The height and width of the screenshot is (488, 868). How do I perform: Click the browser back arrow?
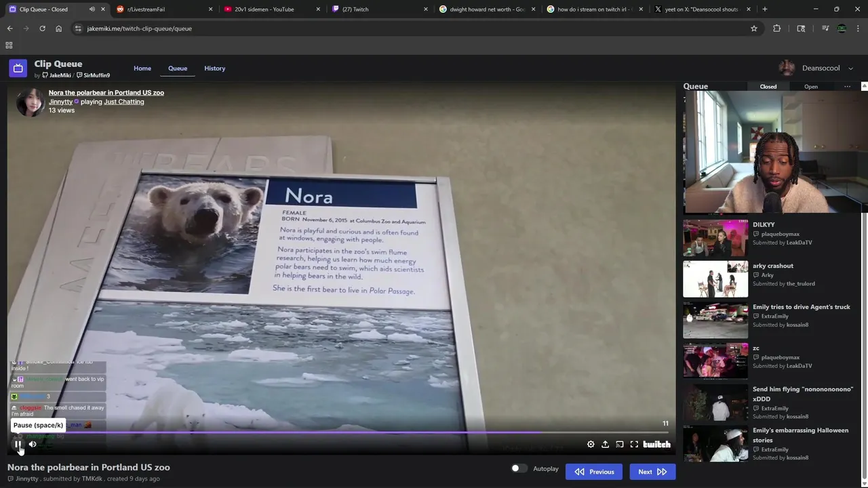tap(9, 28)
